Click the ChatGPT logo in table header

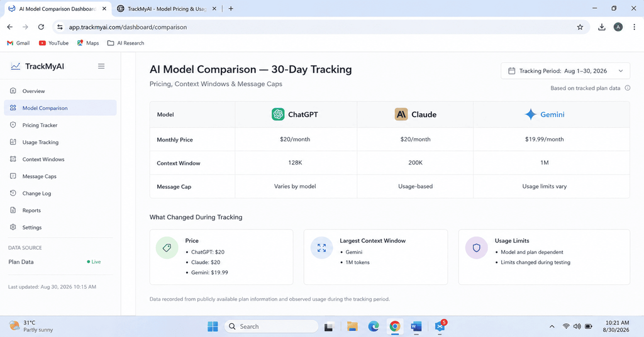tap(278, 114)
